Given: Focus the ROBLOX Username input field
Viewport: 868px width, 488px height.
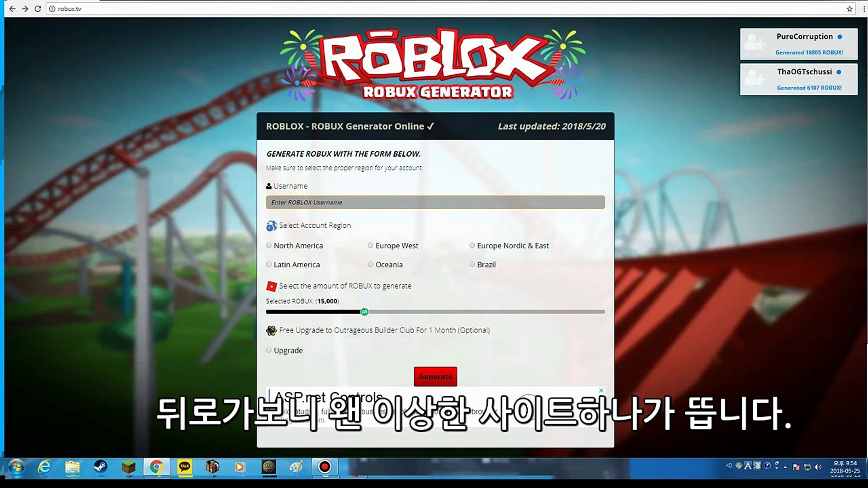Looking at the screenshot, I should (x=435, y=202).
